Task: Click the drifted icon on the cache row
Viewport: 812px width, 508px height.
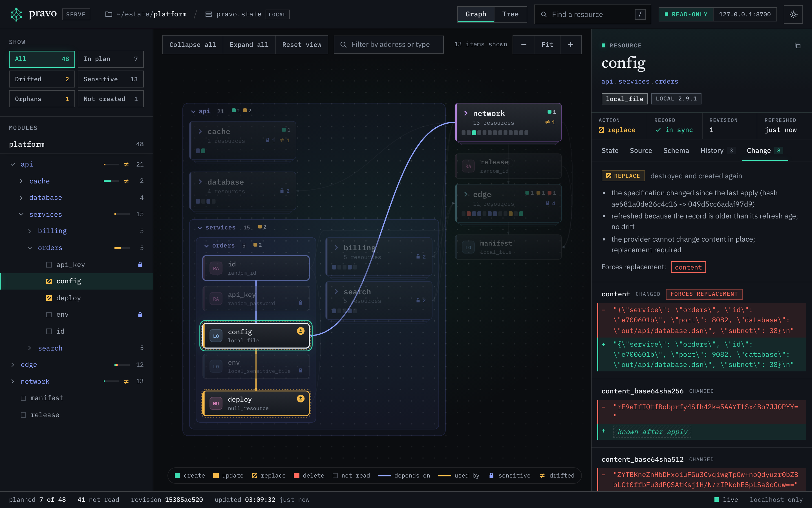Action: (126, 181)
